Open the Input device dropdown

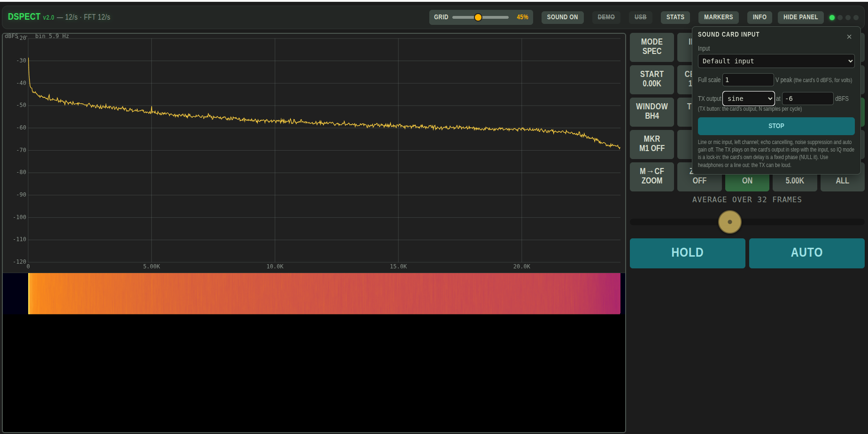tap(776, 61)
